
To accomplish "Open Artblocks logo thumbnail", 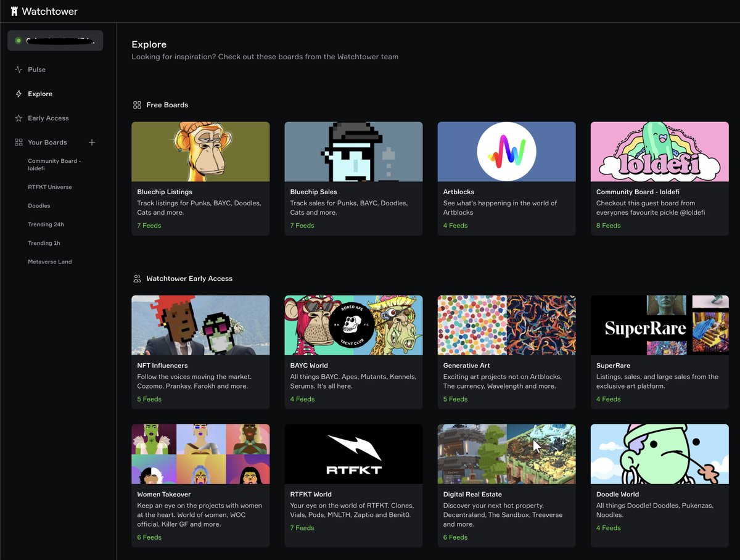I will tap(506, 152).
